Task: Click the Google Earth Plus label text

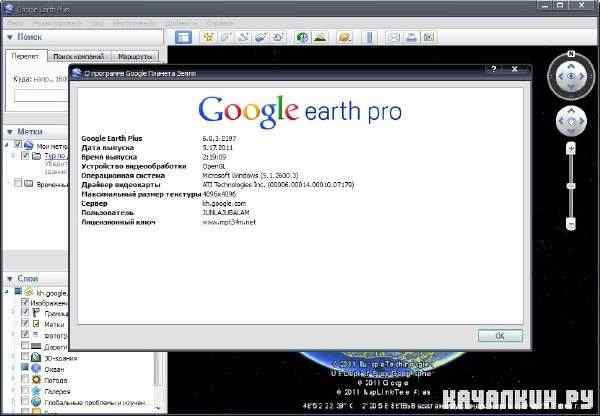Action: (112, 139)
